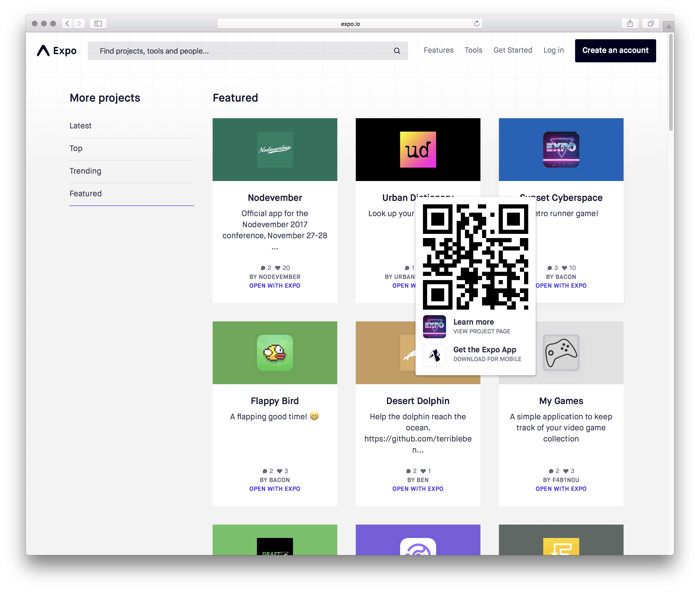Open the Nodevember project thumbnail
700x592 pixels.
(x=275, y=150)
